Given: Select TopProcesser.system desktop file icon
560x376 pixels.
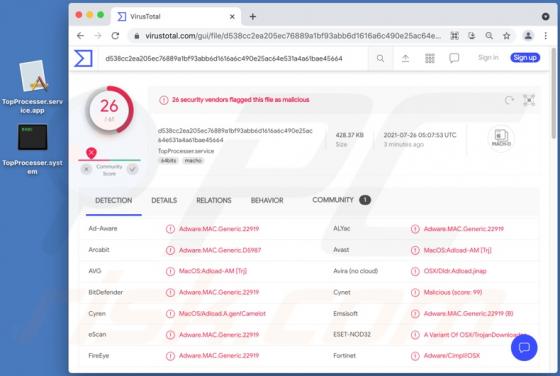Looking at the screenshot, I should pyautogui.click(x=32, y=149).
